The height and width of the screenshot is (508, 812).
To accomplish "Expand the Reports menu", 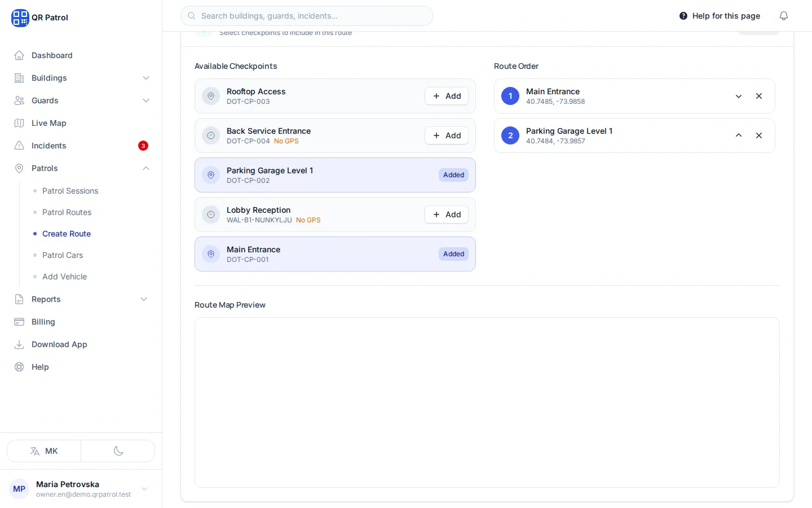I will click(x=81, y=299).
